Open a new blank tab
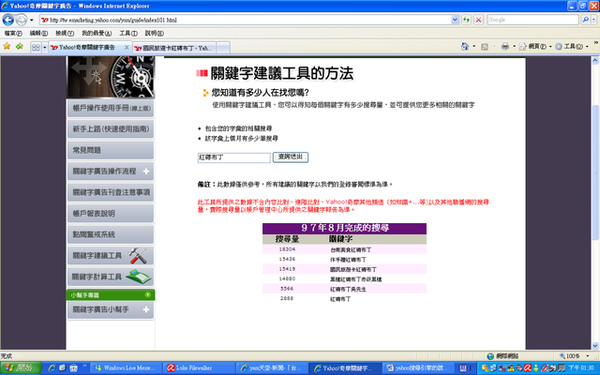This screenshot has width=600, height=375. (223, 48)
